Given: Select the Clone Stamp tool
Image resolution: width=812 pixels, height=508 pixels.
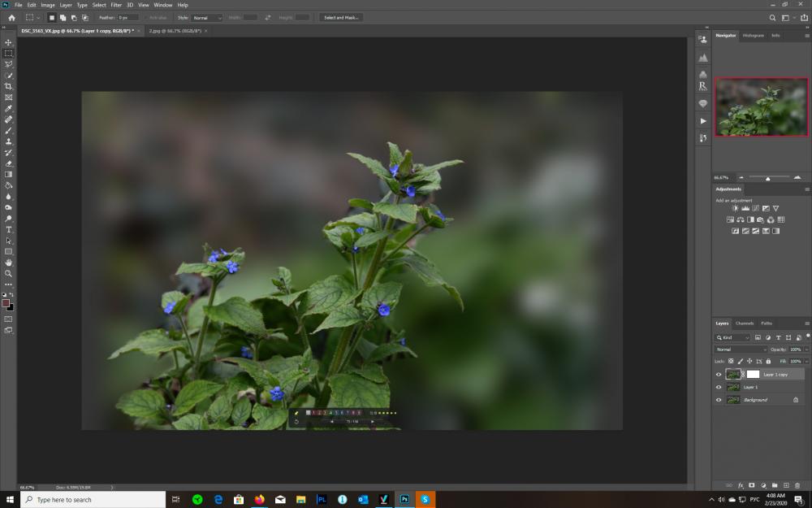Looking at the screenshot, I should (x=8, y=141).
